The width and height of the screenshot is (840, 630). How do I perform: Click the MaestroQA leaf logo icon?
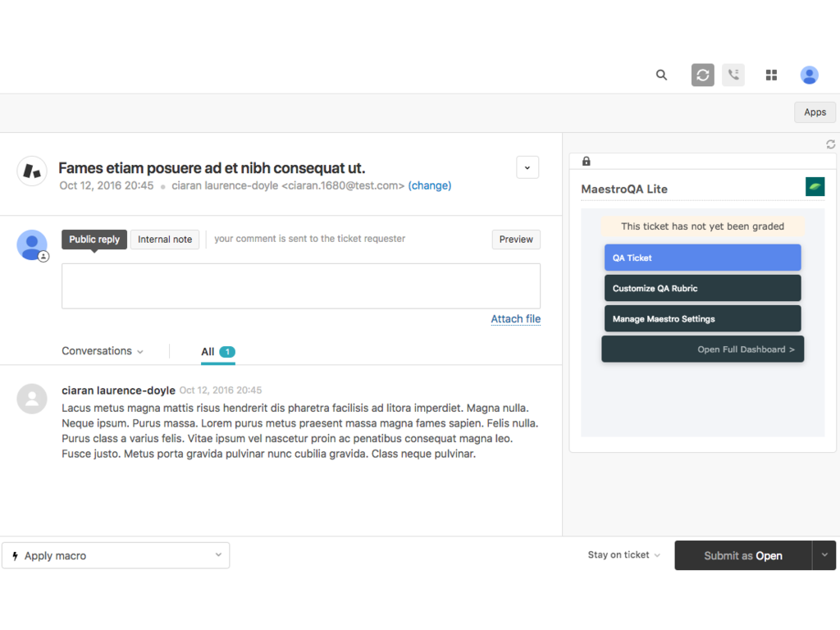[815, 187]
